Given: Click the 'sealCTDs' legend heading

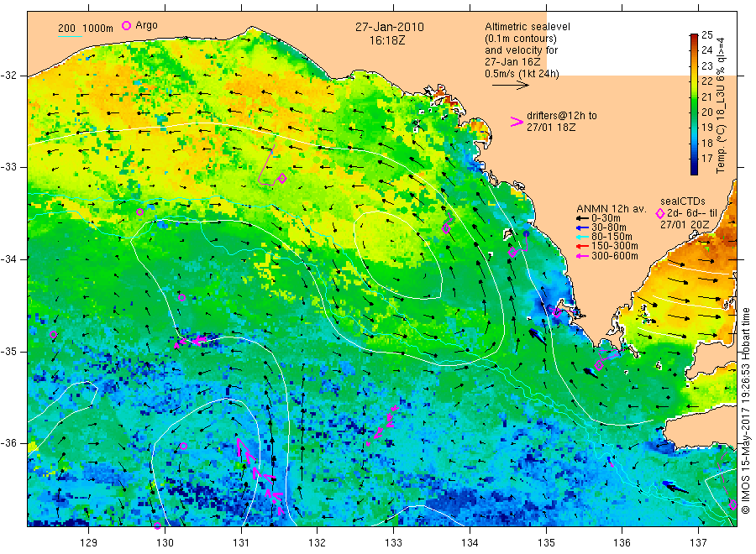Looking at the screenshot, I should [x=683, y=201].
